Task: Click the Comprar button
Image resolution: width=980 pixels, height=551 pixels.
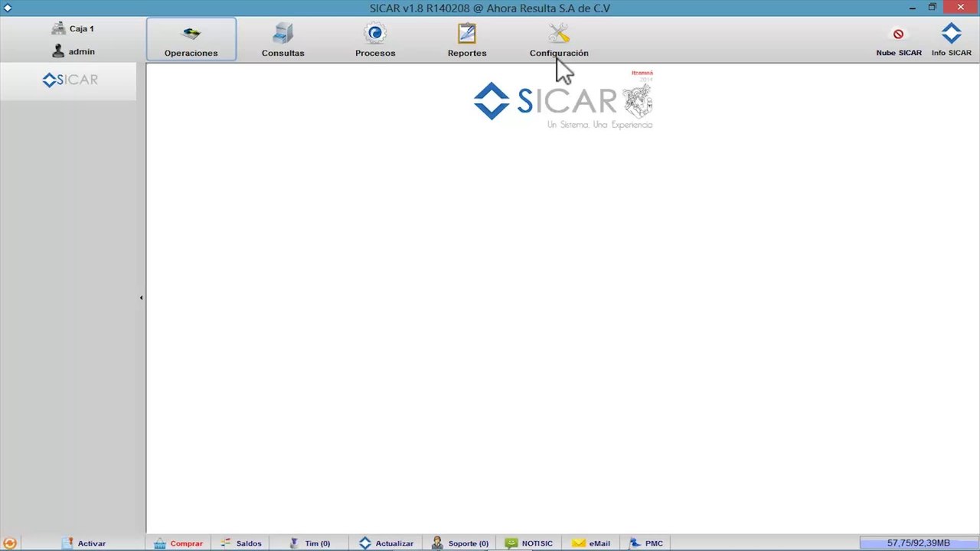Action: tap(178, 543)
